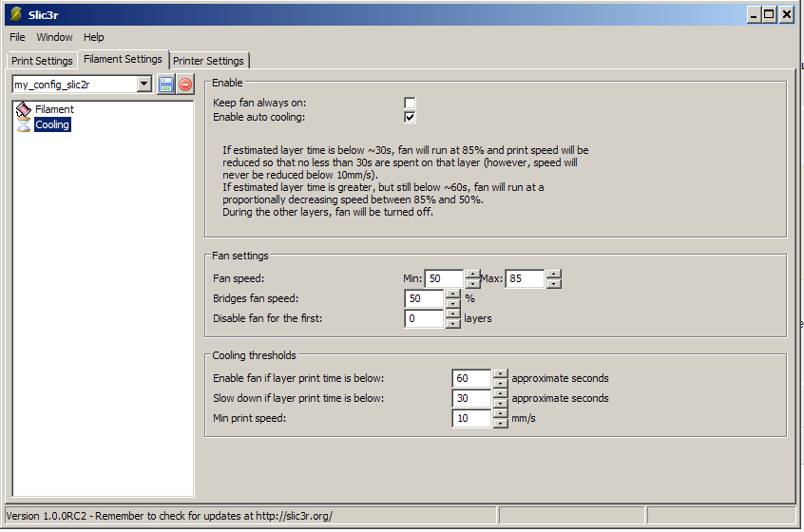Increase the Bridges fan speed value
The image size is (804, 532).
[453, 294]
